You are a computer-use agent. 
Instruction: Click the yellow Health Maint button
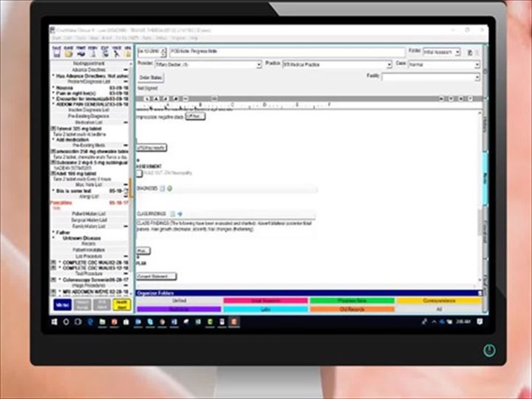point(122,304)
